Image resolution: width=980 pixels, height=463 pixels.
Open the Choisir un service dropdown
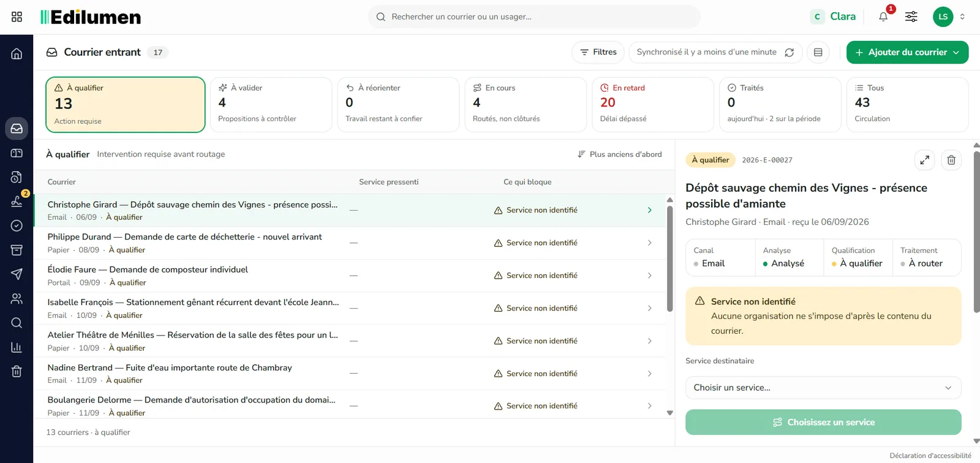coord(823,388)
